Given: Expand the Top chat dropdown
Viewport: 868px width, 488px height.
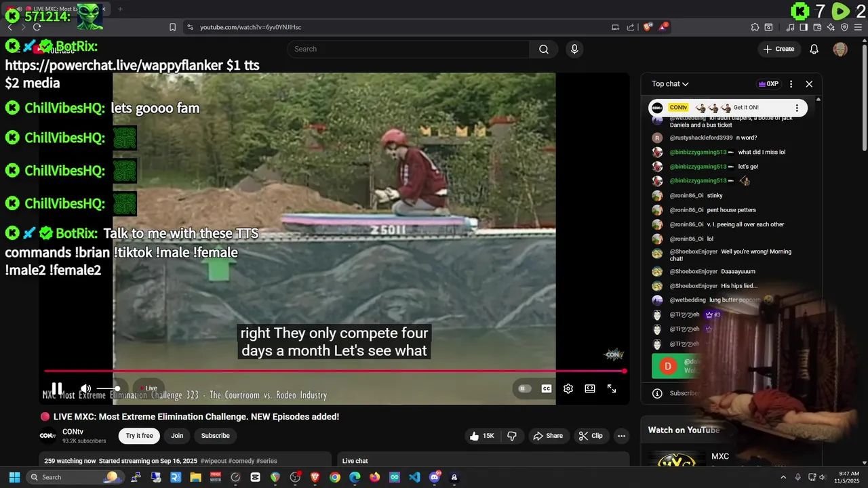Looking at the screenshot, I should [x=670, y=84].
